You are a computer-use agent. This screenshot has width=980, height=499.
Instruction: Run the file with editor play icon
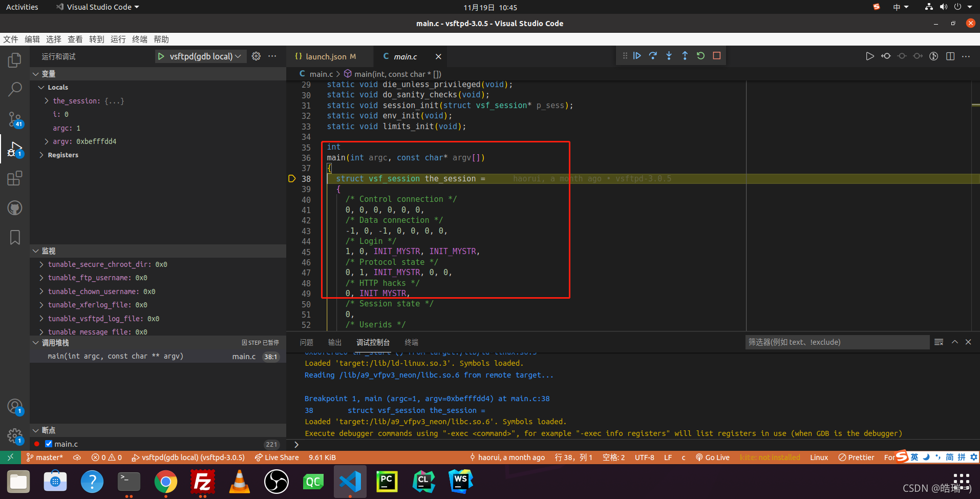click(x=869, y=56)
